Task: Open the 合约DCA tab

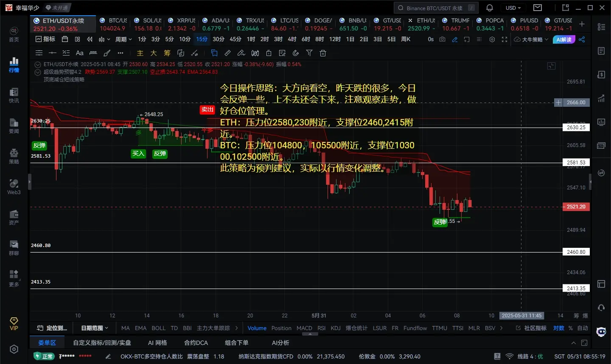Action: click(x=196, y=343)
